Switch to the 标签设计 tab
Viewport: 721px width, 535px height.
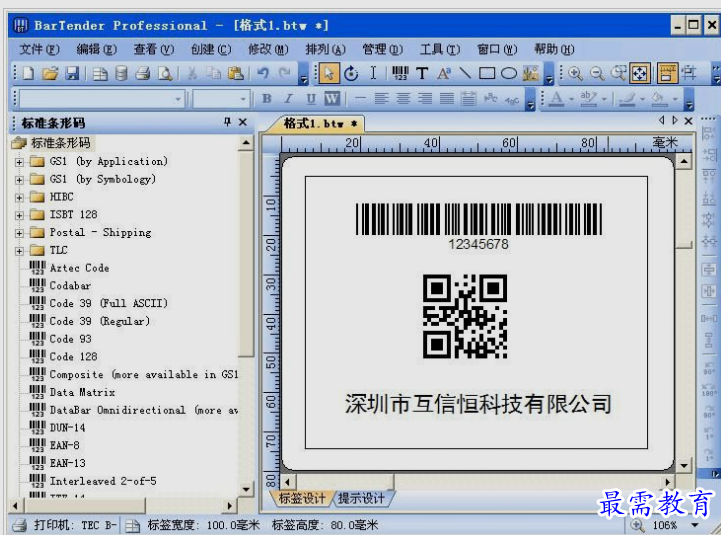point(302,498)
